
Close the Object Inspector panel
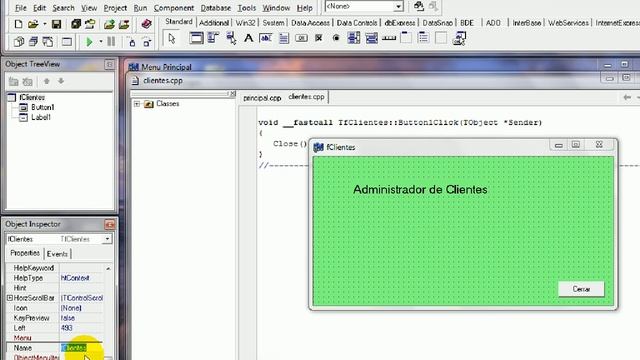109,224
